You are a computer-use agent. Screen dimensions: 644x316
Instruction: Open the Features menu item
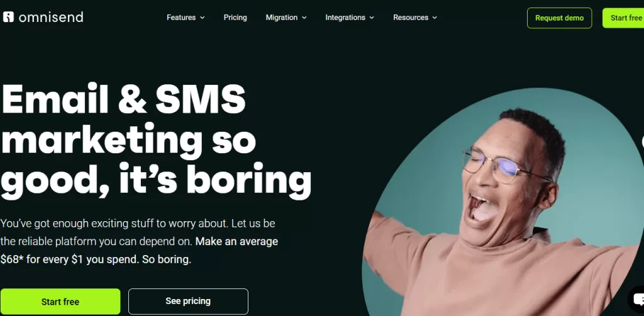pyautogui.click(x=181, y=18)
